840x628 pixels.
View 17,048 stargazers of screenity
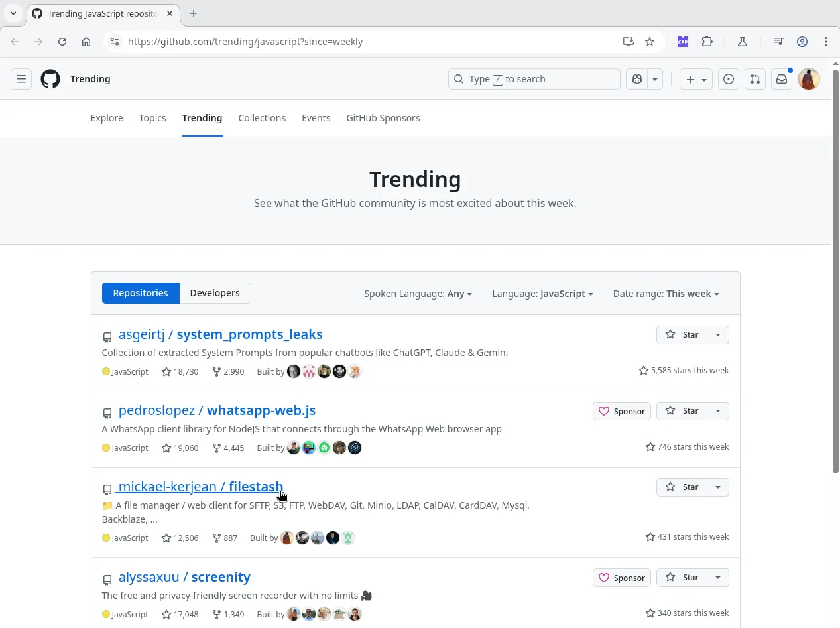tap(180, 615)
